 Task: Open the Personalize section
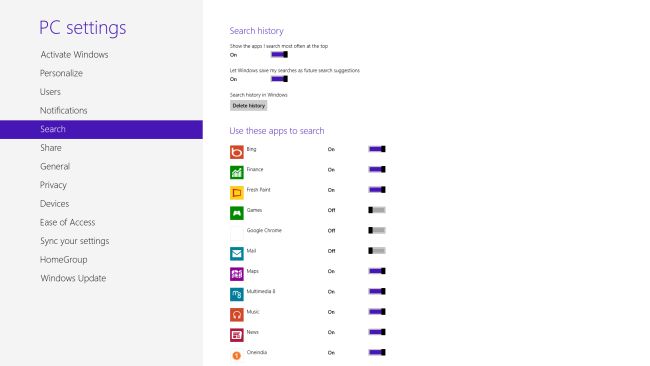[x=61, y=73]
